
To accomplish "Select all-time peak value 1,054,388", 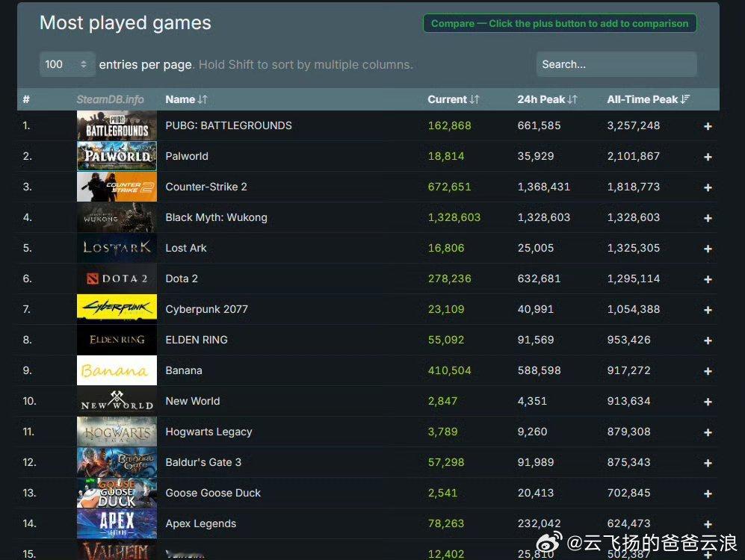I will 634,309.
